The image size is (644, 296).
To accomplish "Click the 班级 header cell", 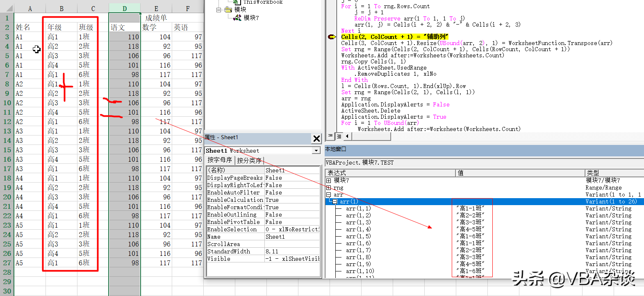I will click(93, 27).
